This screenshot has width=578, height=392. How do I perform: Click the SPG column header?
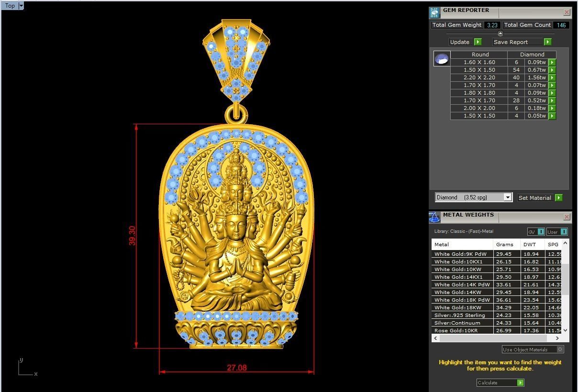(554, 244)
